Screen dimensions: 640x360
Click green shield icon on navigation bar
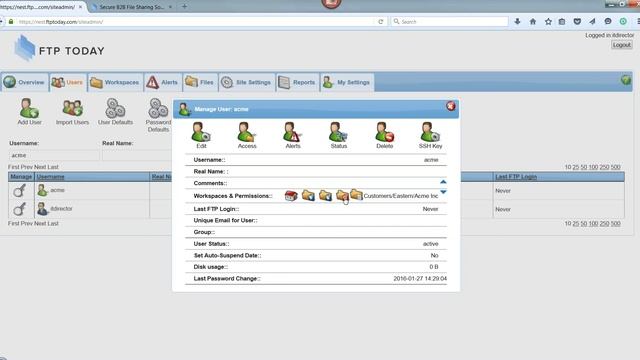tap(626, 80)
